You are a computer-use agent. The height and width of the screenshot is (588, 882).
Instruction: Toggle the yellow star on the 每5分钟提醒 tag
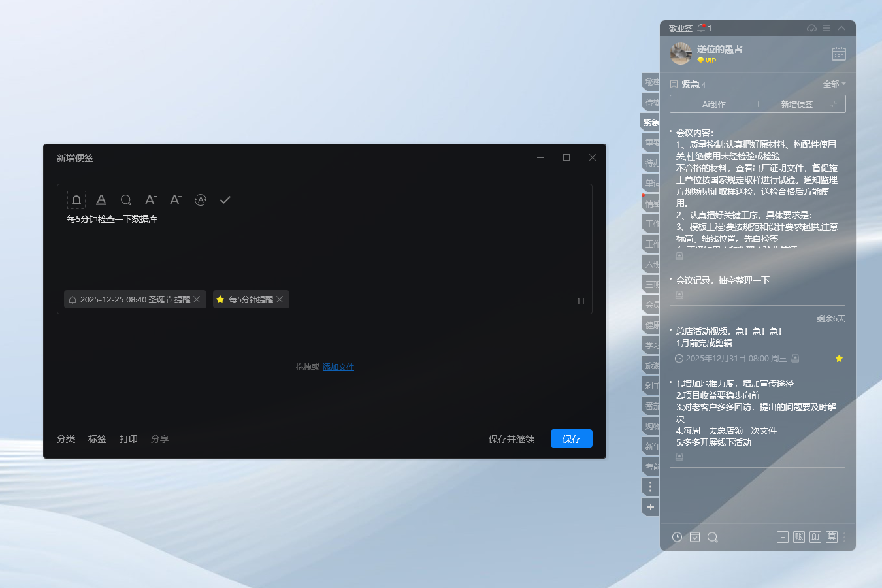(222, 299)
